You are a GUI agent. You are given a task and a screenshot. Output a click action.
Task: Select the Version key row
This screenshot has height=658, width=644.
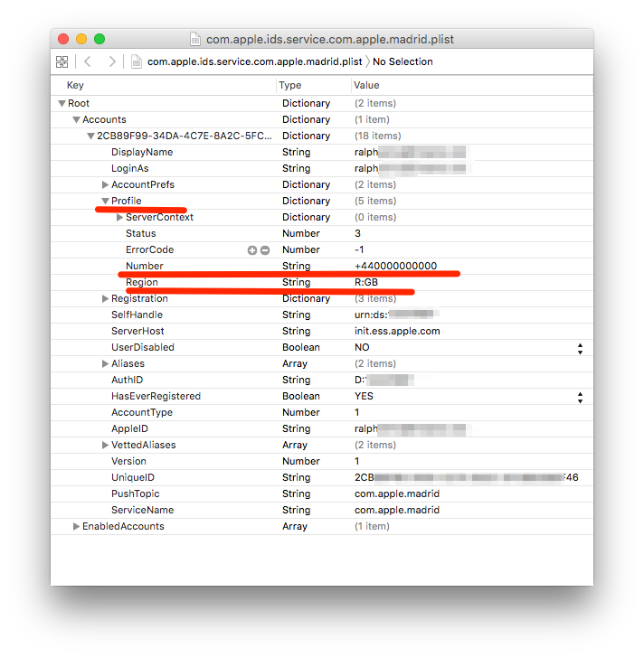(x=322, y=461)
